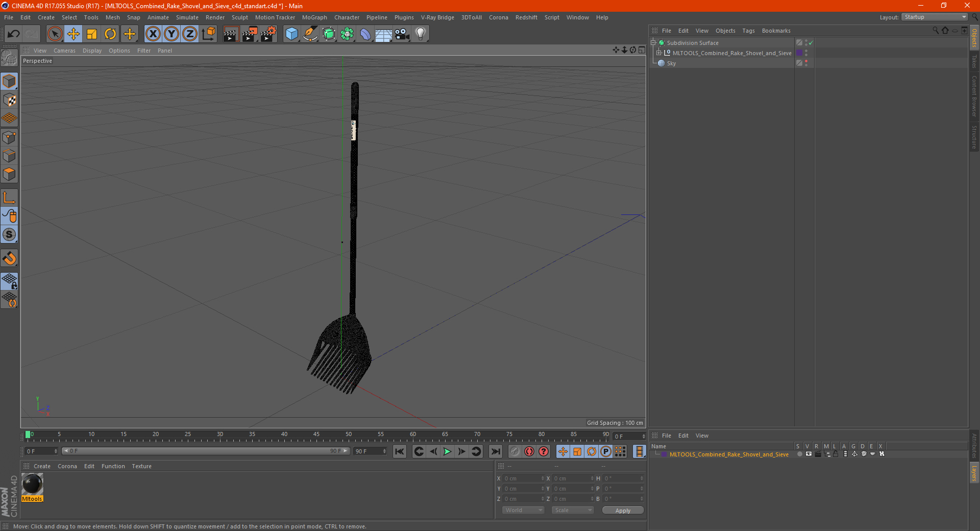The image size is (980, 531).
Task: Select the Sky object
Action: click(x=671, y=63)
